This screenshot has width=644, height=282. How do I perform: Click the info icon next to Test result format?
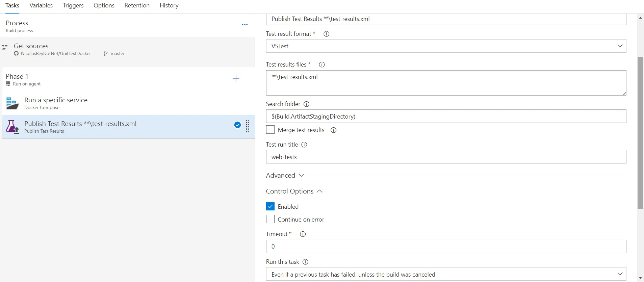coord(327,34)
